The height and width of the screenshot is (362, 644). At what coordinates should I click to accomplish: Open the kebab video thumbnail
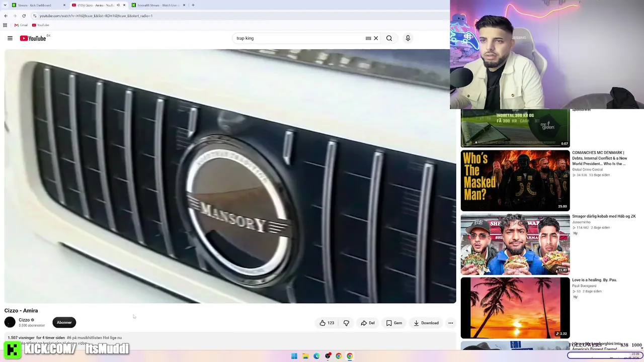tap(515, 244)
